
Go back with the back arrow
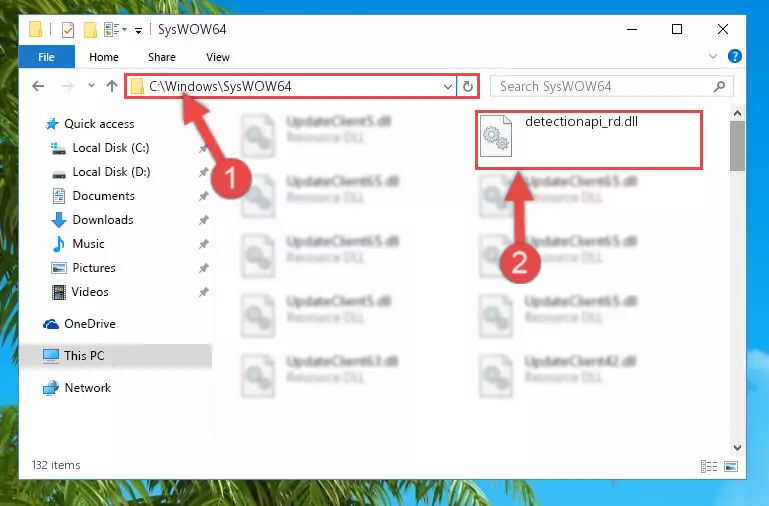pos(38,86)
